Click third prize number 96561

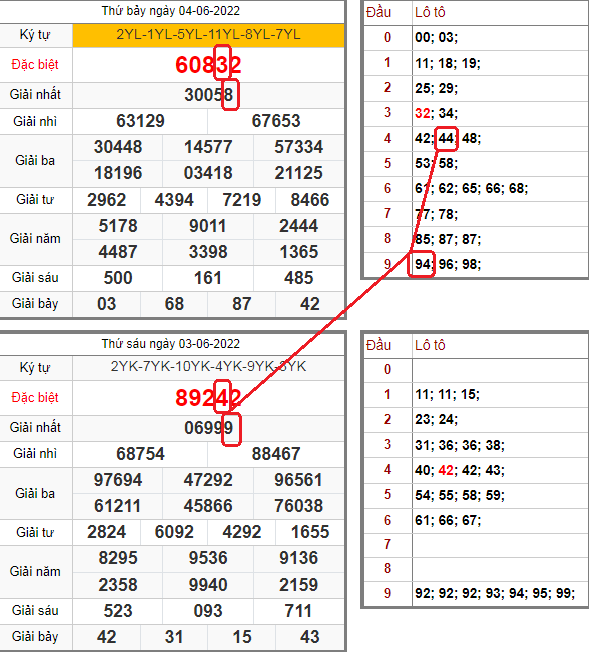point(298,480)
